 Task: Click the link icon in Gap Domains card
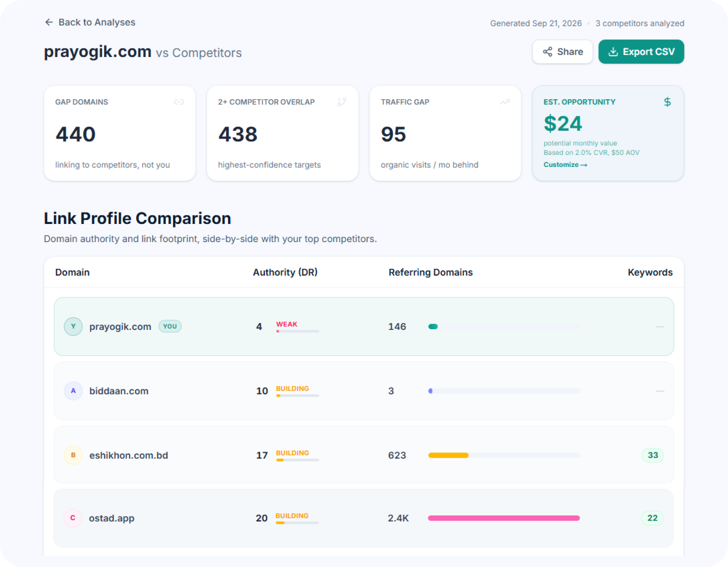pyautogui.click(x=179, y=102)
